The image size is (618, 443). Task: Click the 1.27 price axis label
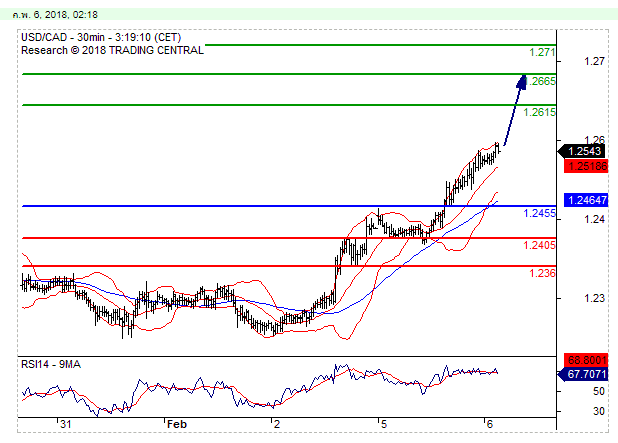tap(594, 61)
